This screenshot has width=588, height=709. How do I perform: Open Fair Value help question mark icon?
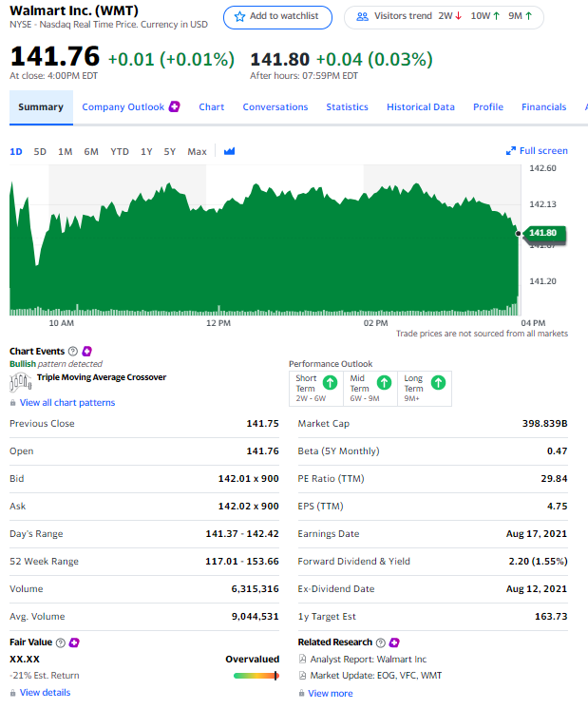pos(61,642)
